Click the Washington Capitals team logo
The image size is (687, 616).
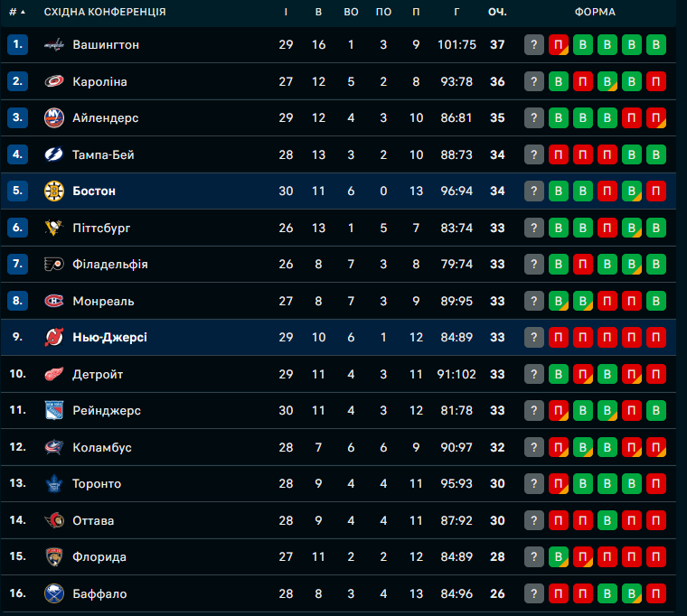(54, 44)
